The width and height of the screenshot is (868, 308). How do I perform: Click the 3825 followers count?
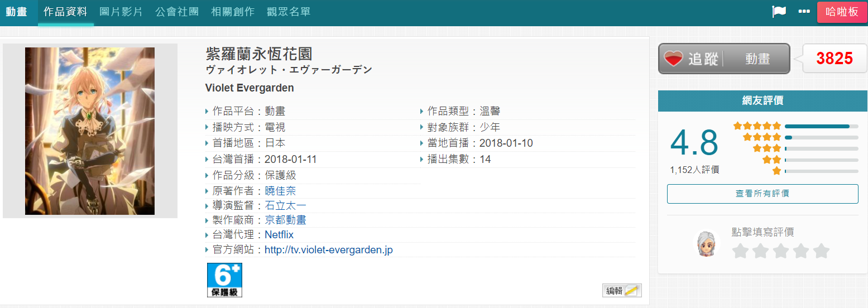tap(834, 59)
